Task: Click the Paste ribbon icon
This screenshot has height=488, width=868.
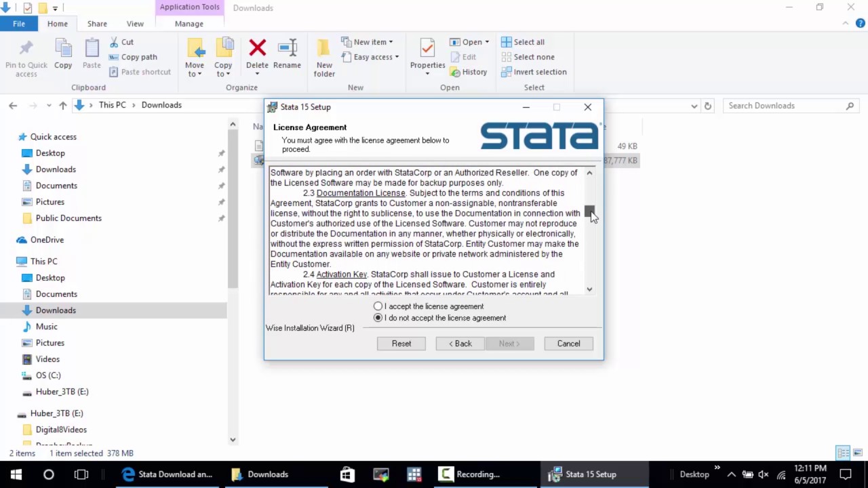Action: (92, 49)
